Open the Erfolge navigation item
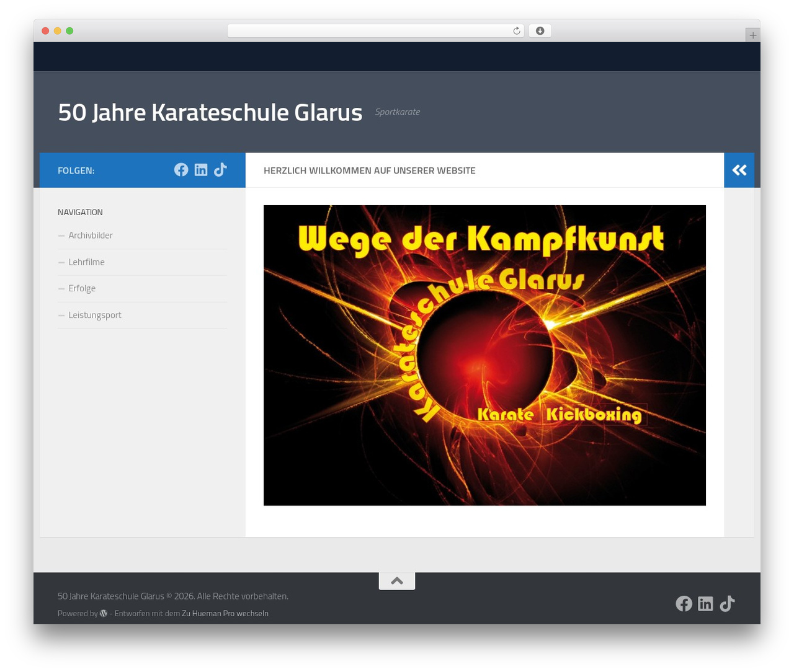794x672 pixels. [x=82, y=288]
